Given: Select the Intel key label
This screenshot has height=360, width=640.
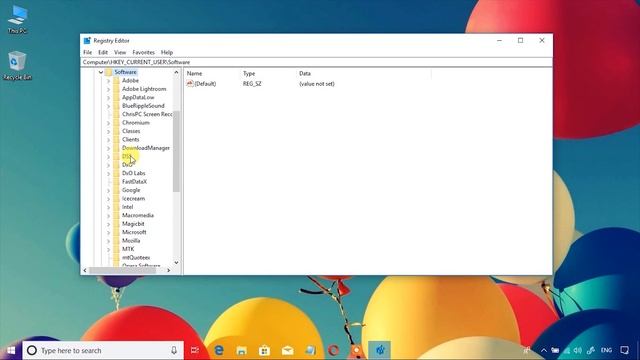Looking at the screenshot, I should pyautogui.click(x=127, y=207).
